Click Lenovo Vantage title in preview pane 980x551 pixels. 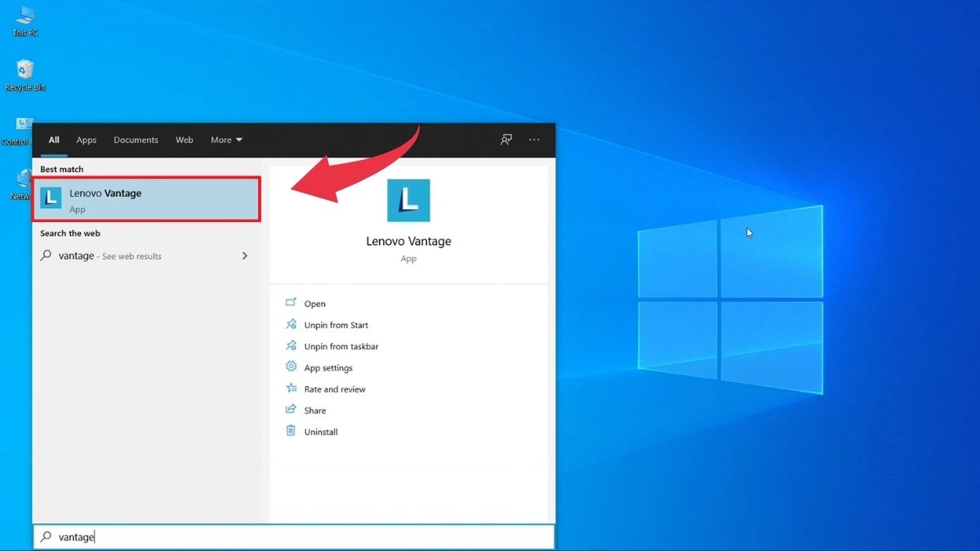pyautogui.click(x=408, y=242)
